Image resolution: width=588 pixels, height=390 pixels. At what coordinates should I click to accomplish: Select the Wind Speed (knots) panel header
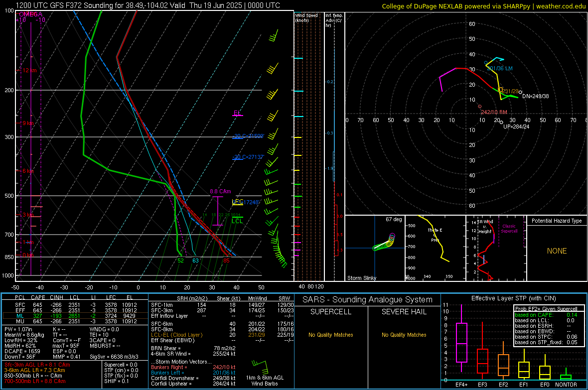tap(306, 17)
